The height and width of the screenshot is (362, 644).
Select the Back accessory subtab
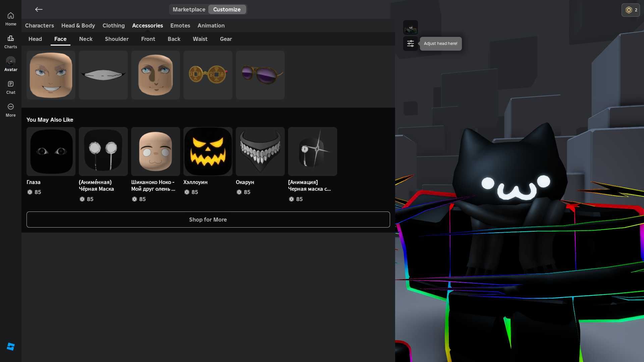[174, 39]
